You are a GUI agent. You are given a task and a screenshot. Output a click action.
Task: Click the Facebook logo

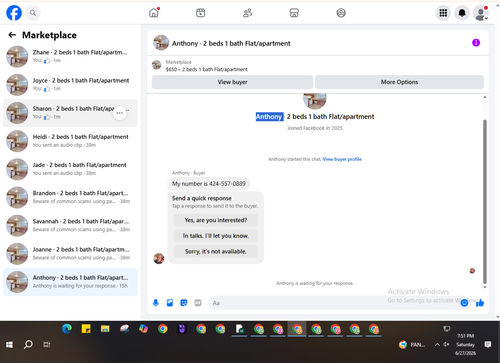tap(14, 13)
